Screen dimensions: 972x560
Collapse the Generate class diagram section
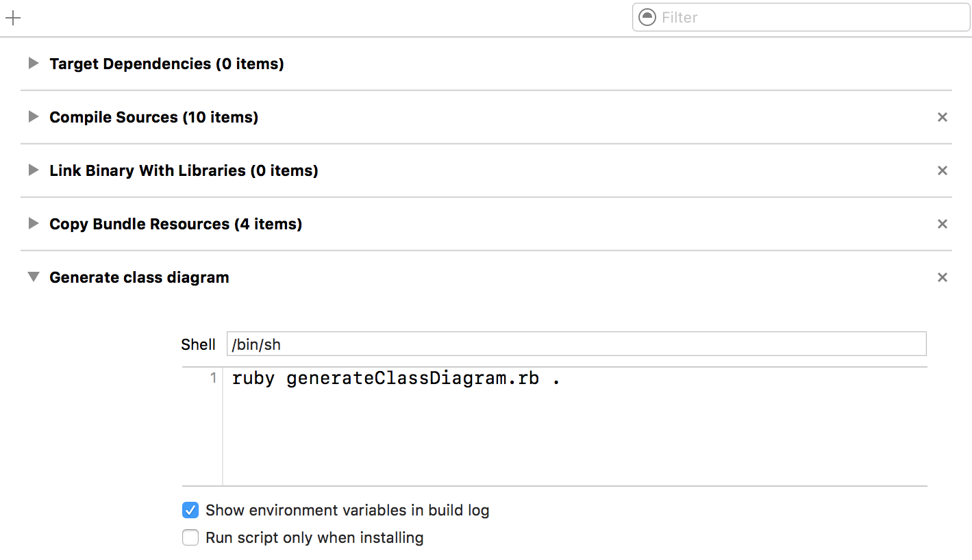(33, 277)
